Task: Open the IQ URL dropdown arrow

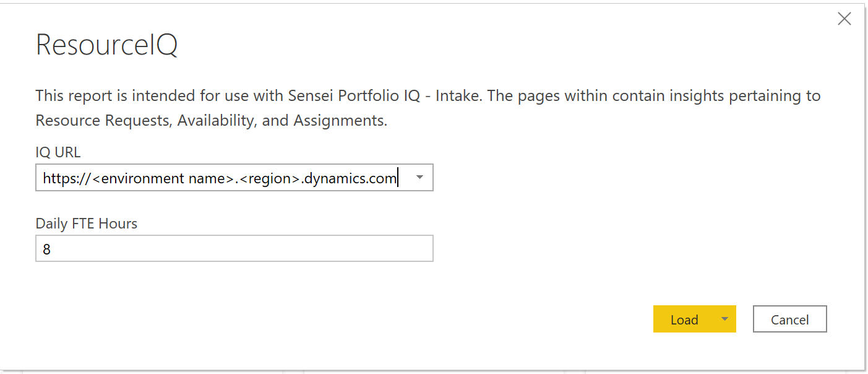Action: tap(419, 178)
